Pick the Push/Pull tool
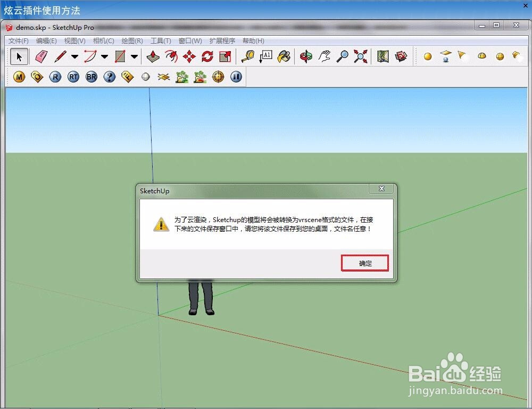Image resolution: width=532 pixels, height=409 pixels. [152, 56]
